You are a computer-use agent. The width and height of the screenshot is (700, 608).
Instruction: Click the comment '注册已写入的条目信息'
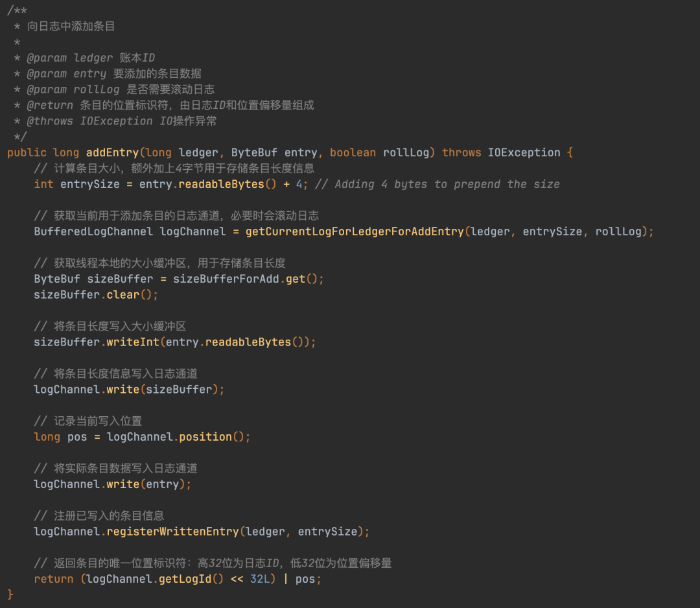[x=99, y=516]
